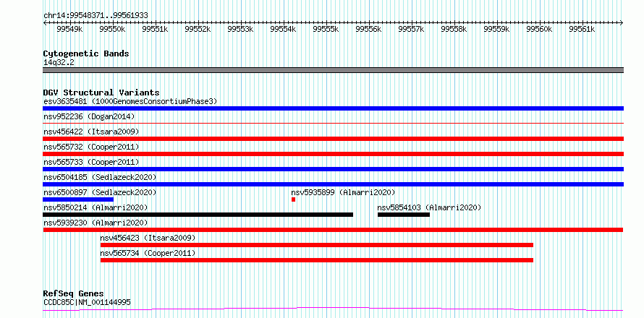Click the 99549k ruler tick label

[x=70, y=29]
